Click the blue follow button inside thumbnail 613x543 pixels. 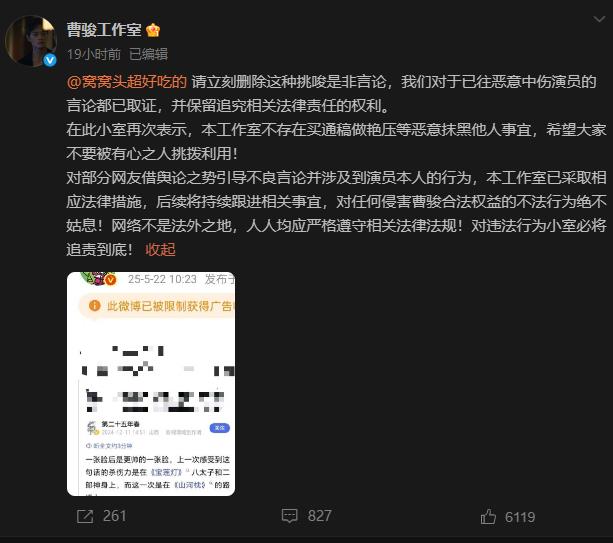pos(220,428)
